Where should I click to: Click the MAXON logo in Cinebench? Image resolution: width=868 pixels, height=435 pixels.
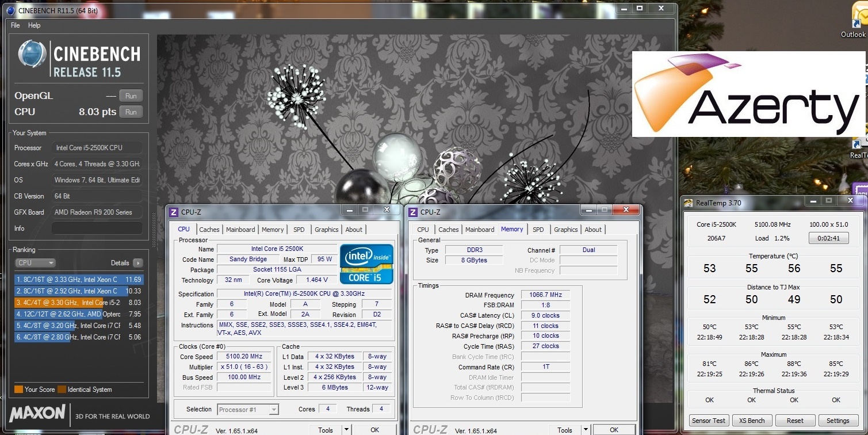[37, 413]
